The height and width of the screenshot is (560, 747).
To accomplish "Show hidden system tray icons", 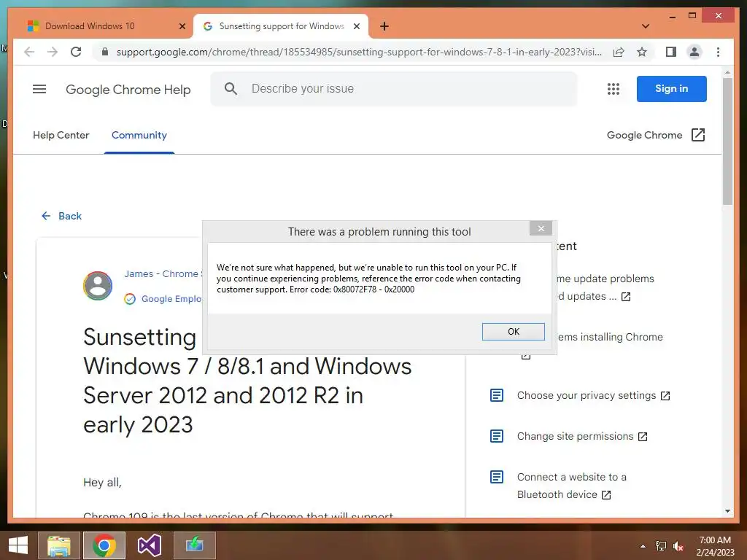I will (x=643, y=546).
